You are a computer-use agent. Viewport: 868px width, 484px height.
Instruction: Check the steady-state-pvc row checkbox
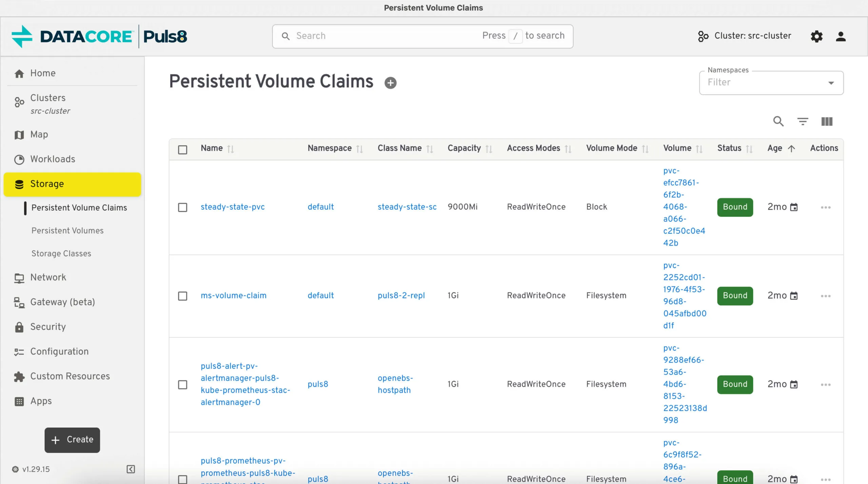point(182,207)
